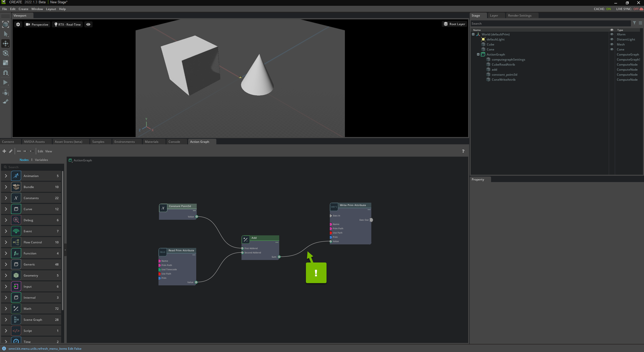Open the Stage panel options menu icon

tap(640, 23)
